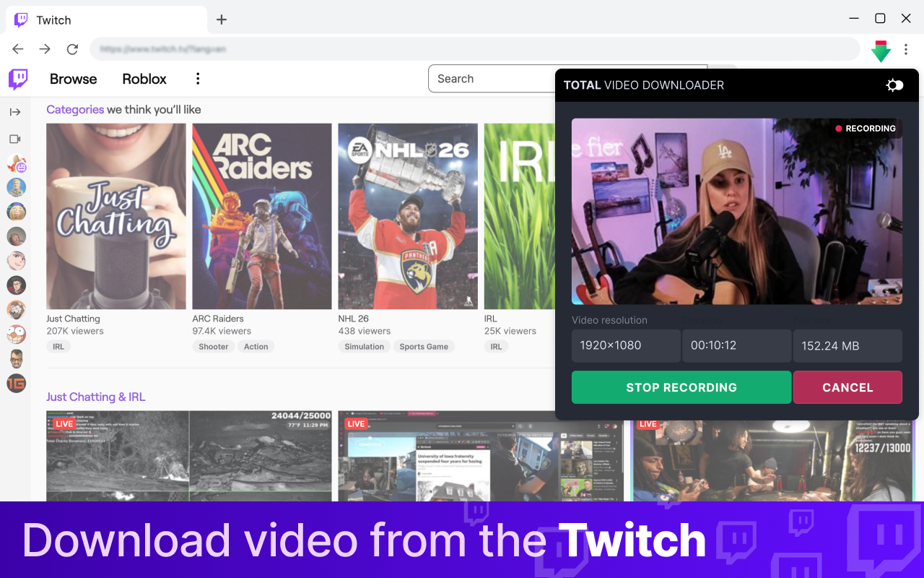Click the 438 viewers text
This screenshot has height=578, width=924.
(365, 331)
